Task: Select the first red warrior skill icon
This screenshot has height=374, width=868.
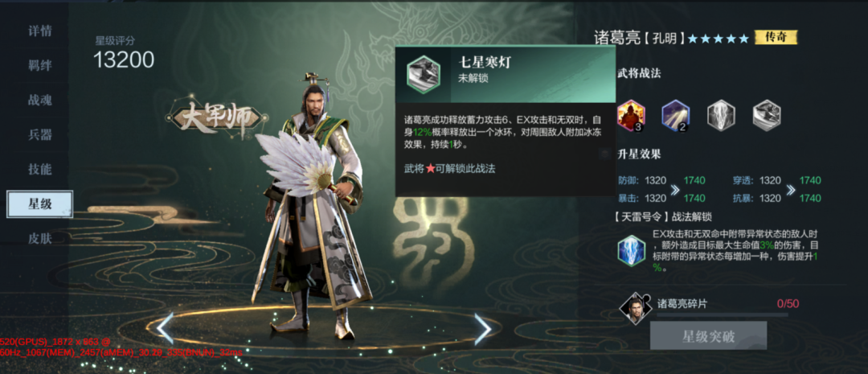Action: [x=631, y=115]
